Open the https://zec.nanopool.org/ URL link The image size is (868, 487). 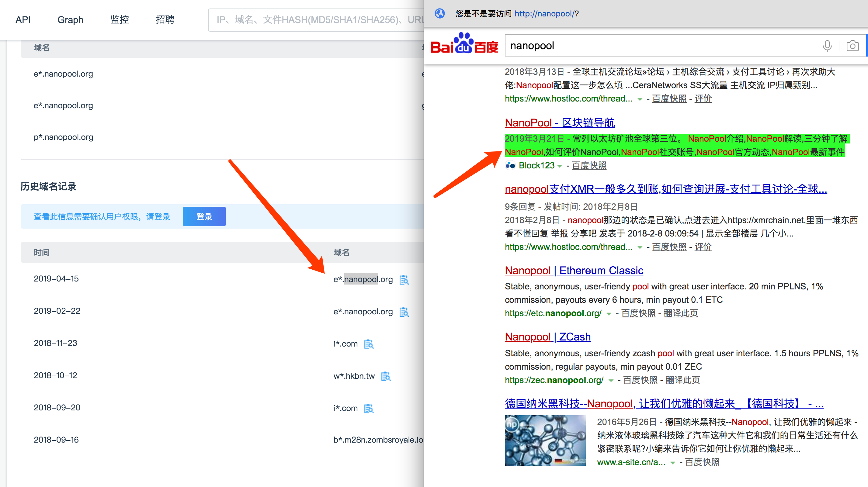click(554, 380)
